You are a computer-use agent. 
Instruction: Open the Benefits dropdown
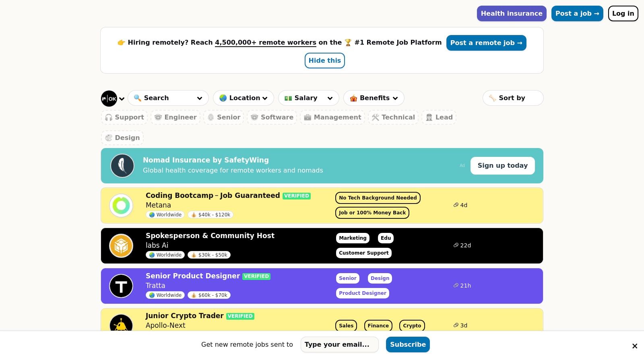(x=374, y=98)
